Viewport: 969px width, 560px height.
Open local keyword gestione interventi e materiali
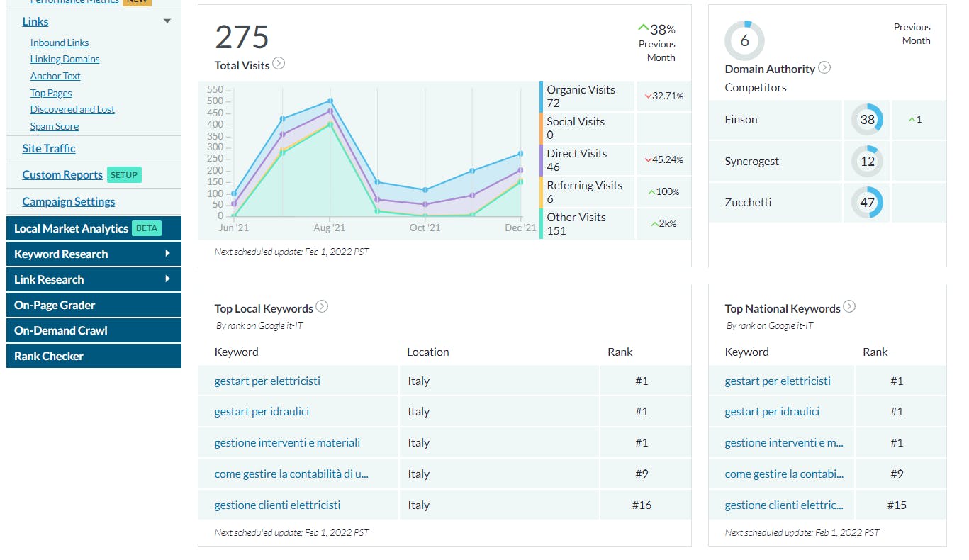(x=287, y=442)
